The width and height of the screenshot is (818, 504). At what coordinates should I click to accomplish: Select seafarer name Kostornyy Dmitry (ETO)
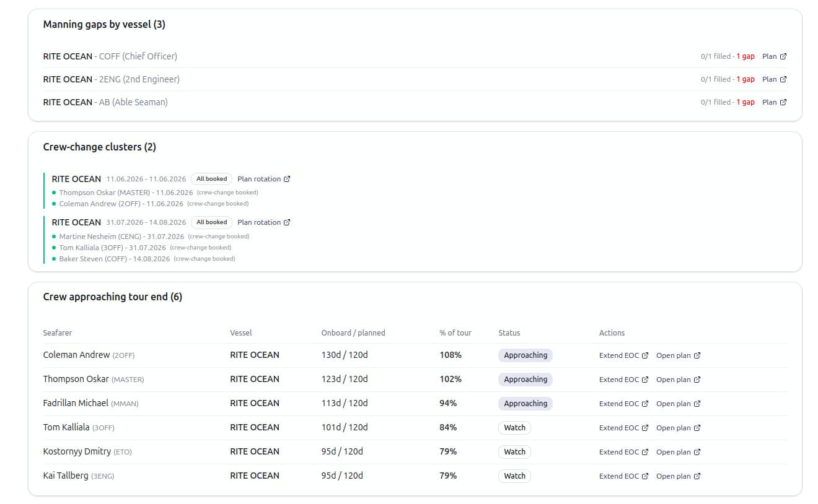pos(87,452)
